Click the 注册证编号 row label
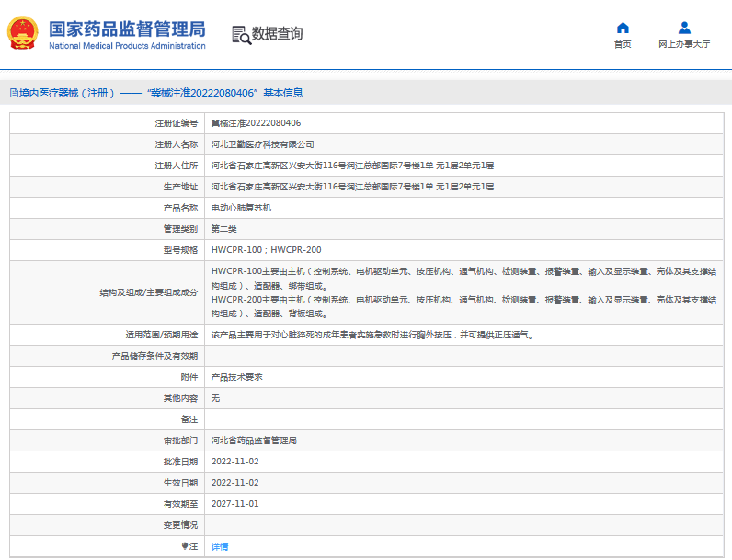The width and height of the screenshot is (732, 560). 177,123
